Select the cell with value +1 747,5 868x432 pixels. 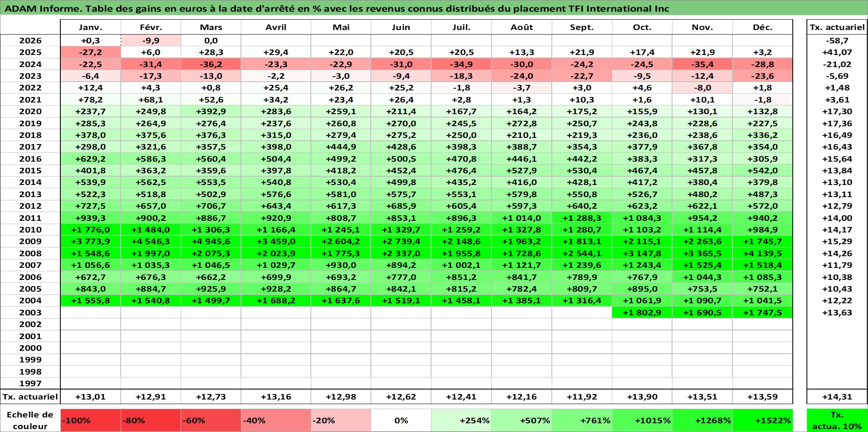tap(762, 312)
